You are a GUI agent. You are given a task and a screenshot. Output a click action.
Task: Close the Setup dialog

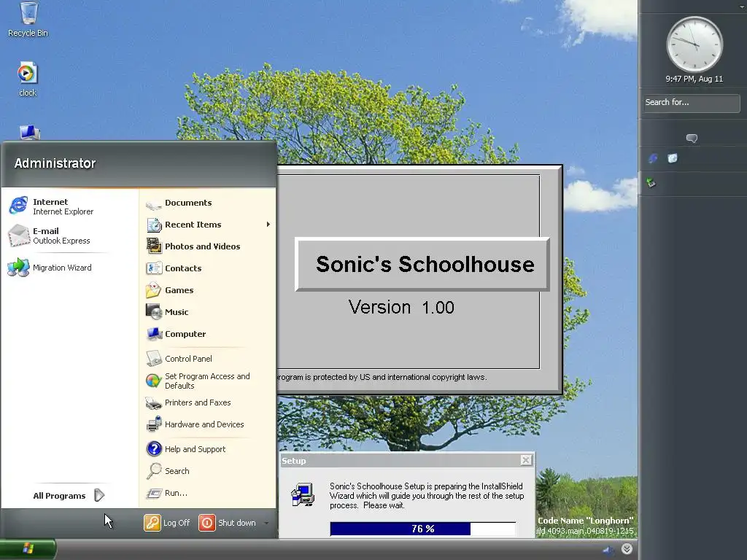[x=526, y=460]
